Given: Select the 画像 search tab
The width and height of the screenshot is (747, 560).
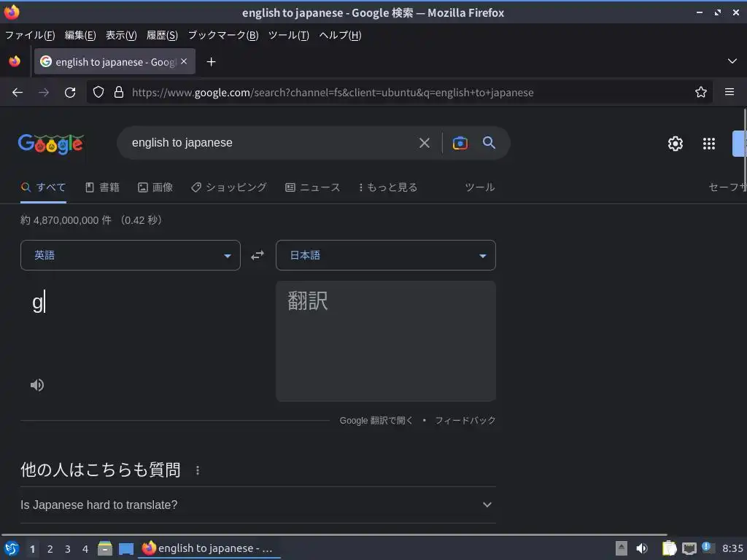Looking at the screenshot, I should (x=155, y=187).
